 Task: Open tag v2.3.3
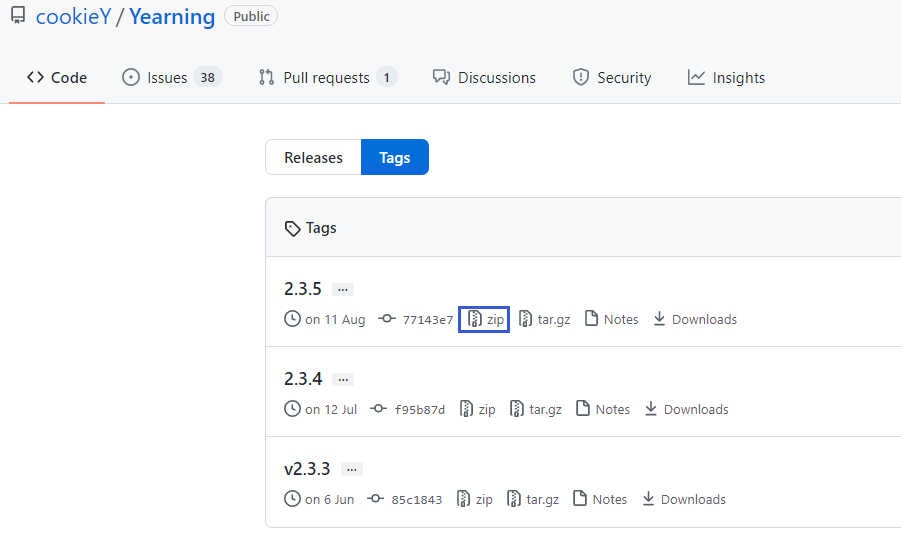pos(307,469)
